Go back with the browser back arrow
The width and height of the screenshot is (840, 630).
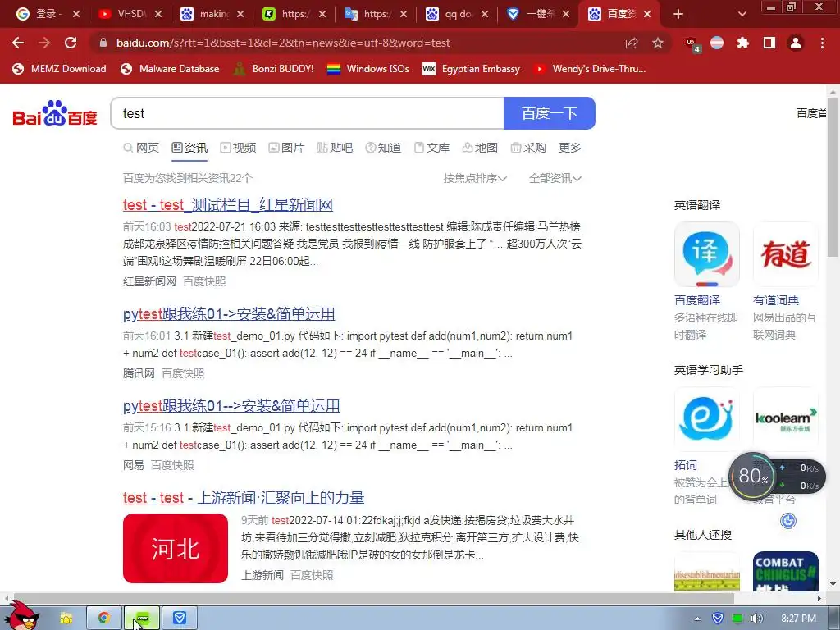pos(18,43)
